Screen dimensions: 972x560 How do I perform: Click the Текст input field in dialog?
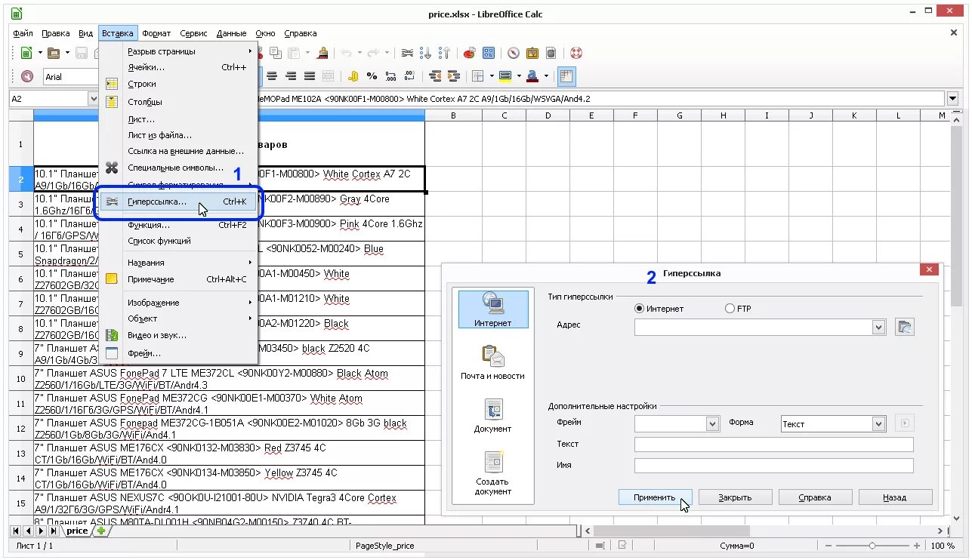[774, 445]
